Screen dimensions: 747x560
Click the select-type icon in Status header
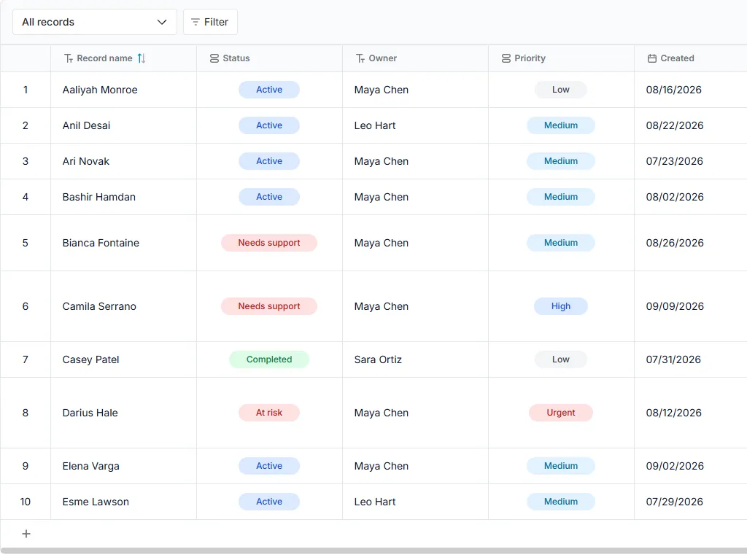(214, 58)
